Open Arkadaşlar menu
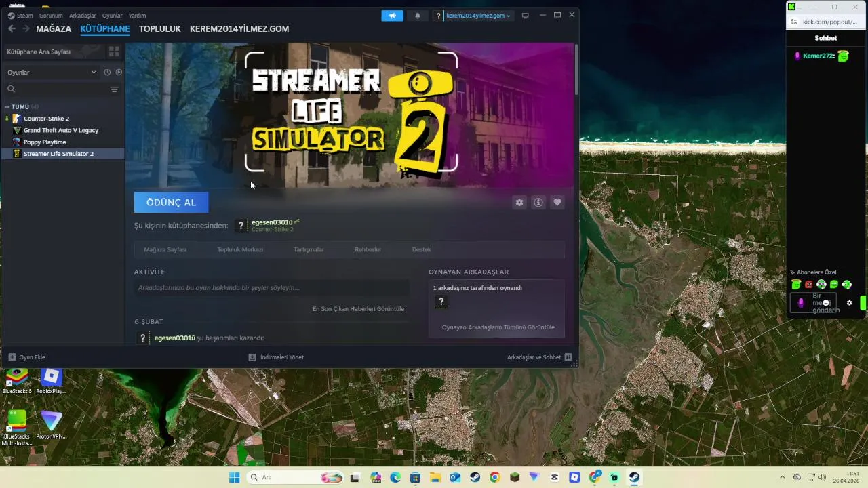This screenshot has height=488, width=868. 82,16
